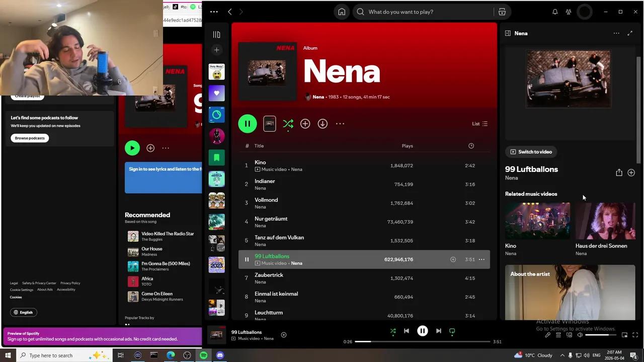Select the track Einmal ist keinmal
The height and width of the screenshot is (362, 644).
pyautogui.click(x=364, y=297)
